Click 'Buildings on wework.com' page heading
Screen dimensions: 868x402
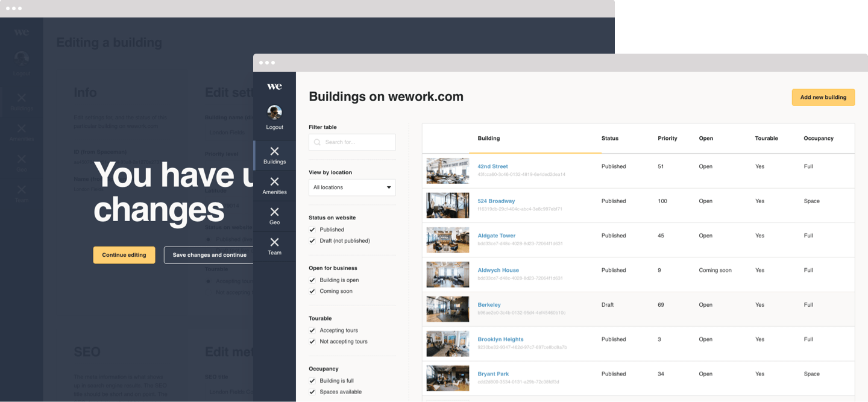click(386, 96)
